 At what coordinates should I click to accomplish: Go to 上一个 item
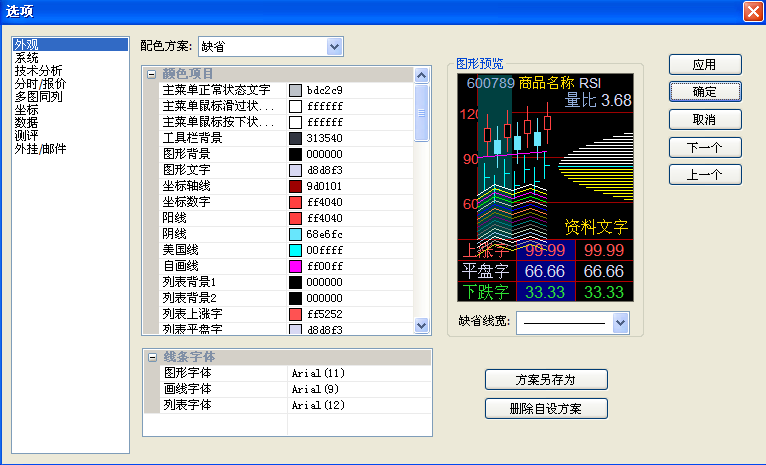(x=705, y=175)
